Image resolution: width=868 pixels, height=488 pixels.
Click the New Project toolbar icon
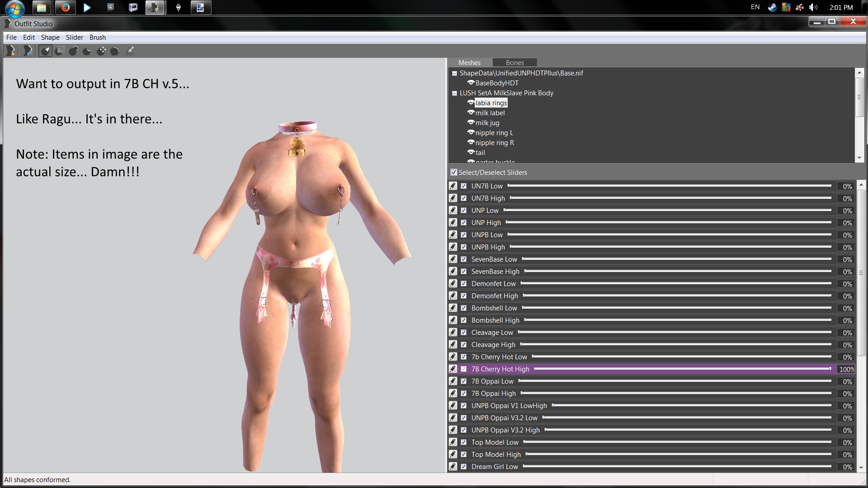[x=11, y=51]
